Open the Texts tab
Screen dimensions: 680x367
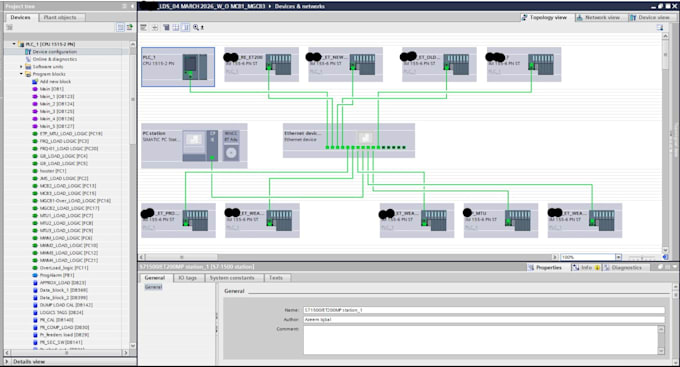pos(276,278)
